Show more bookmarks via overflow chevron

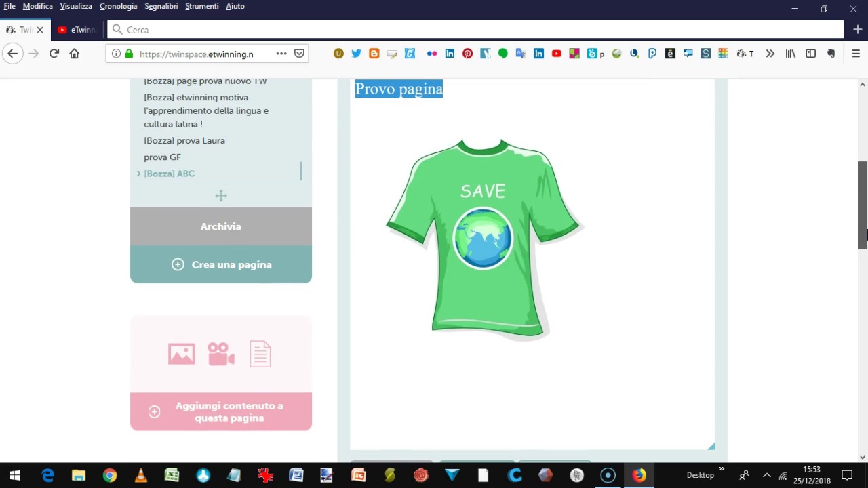[x=770, y=54]
